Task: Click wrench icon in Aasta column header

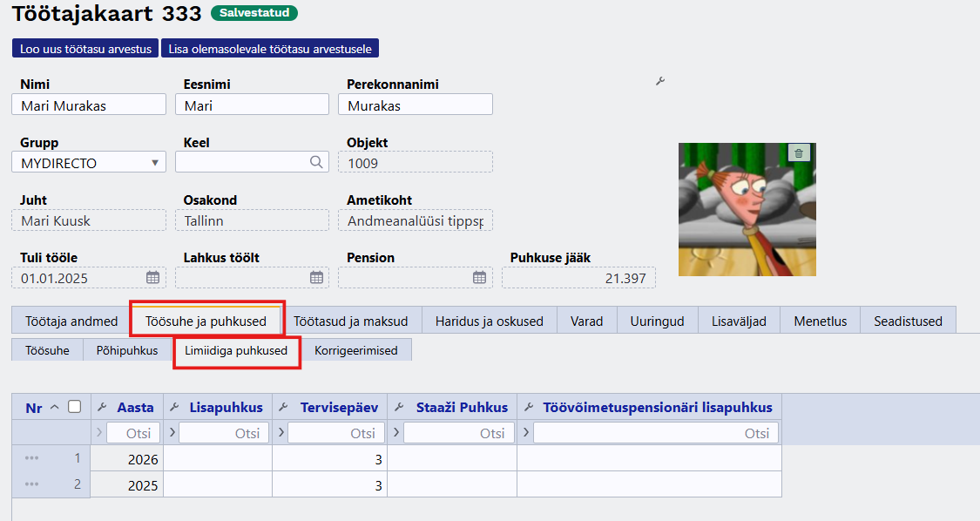Action: tap(102, 407)
